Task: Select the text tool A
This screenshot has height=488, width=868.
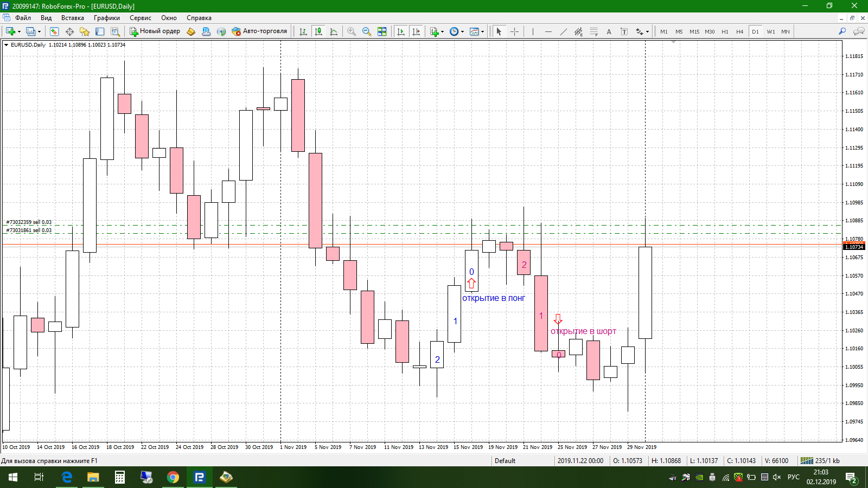Action: point(609,31)
